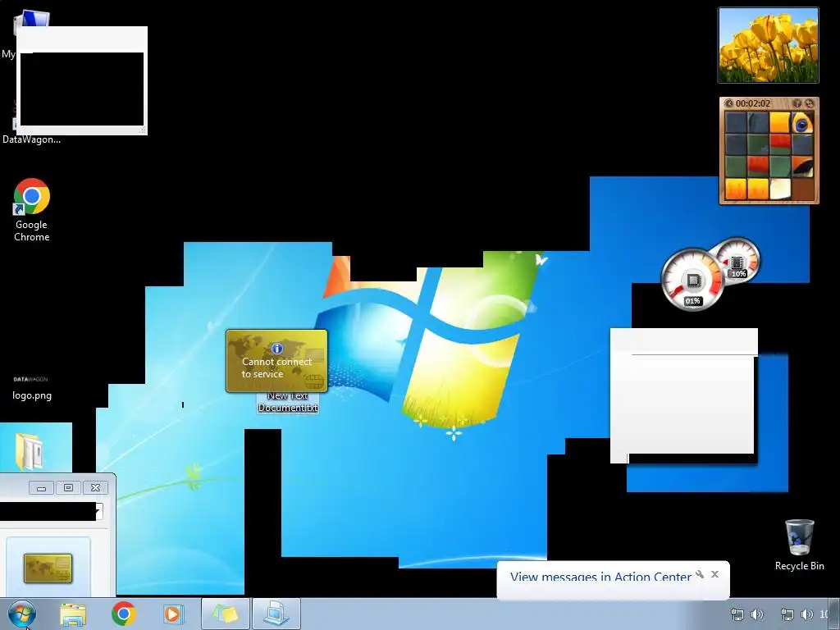Viewport: 840px width, 630px height.
Task: Open Windows Explorer from the taskbar
Action: [x=73, y=614]
